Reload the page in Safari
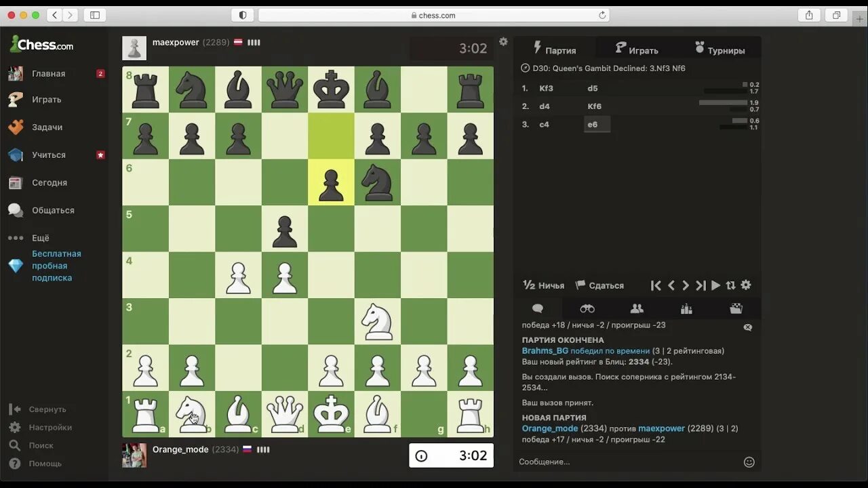The image size is (868, 488). [x=601, y=15]
